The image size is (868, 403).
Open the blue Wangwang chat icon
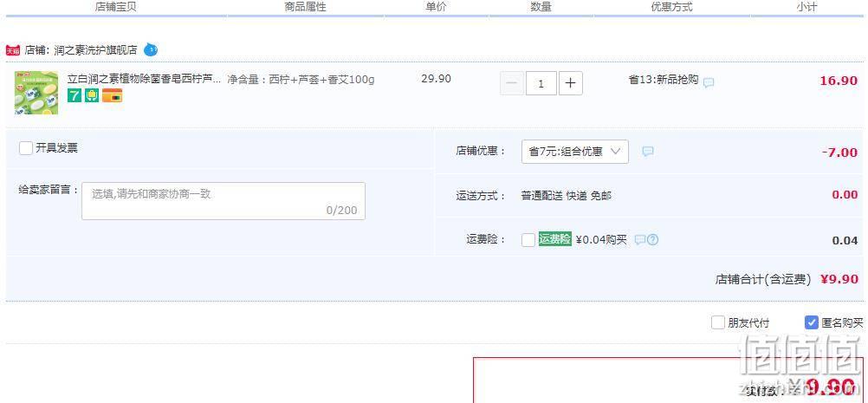(x=151, y=49)
